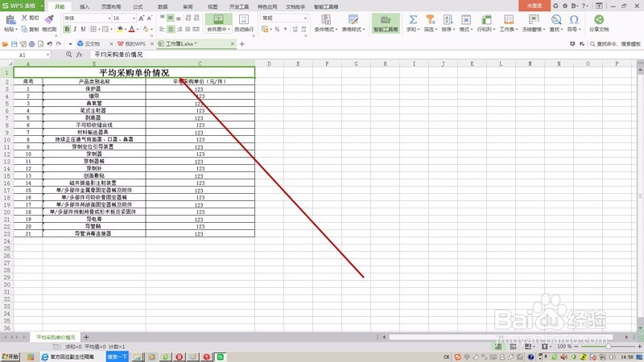Click the formula bar showing 平均采购单价情况
Screen dimensions: 644x362
[365, 55]
